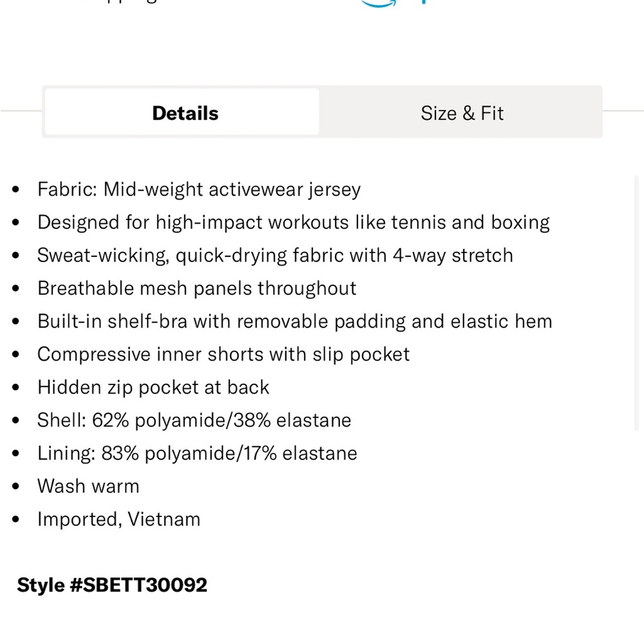Viewport: 644px width, 644px height.
Task: Click the Fabric mid-weight activewear jersey line
Action: (199, 190)
